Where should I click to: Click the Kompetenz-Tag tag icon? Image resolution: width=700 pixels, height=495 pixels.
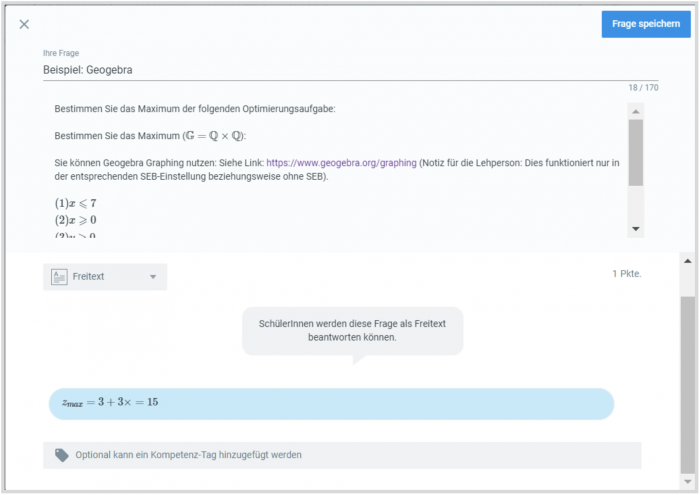[x=62, y=455]
